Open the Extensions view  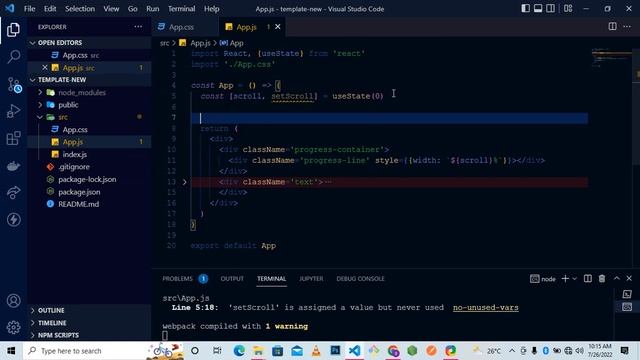pyautogui.click(x=13, y=138)
